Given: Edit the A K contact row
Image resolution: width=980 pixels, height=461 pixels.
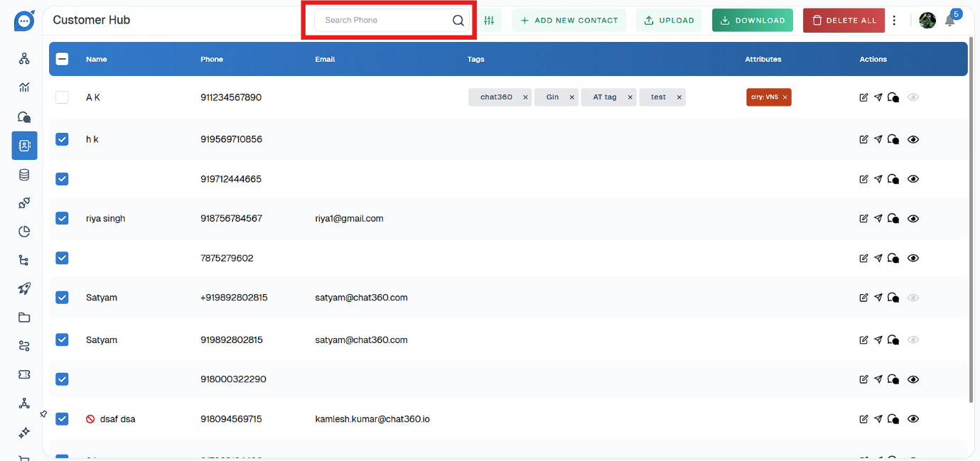Looking at the screenshot, I should tap(863, 97).
